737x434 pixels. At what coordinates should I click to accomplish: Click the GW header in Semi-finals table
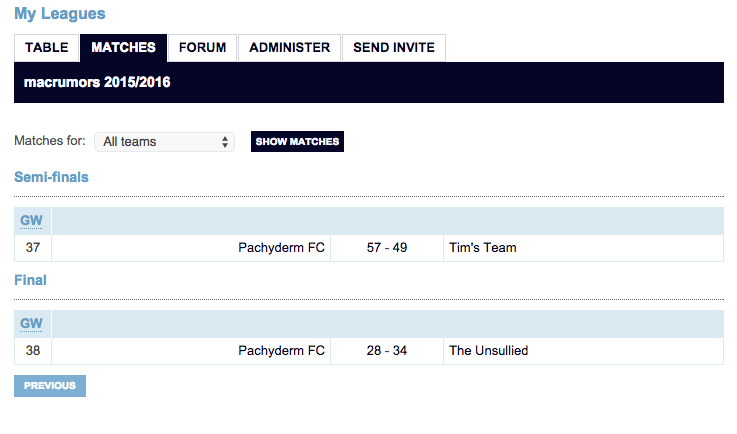pos(32,221)
